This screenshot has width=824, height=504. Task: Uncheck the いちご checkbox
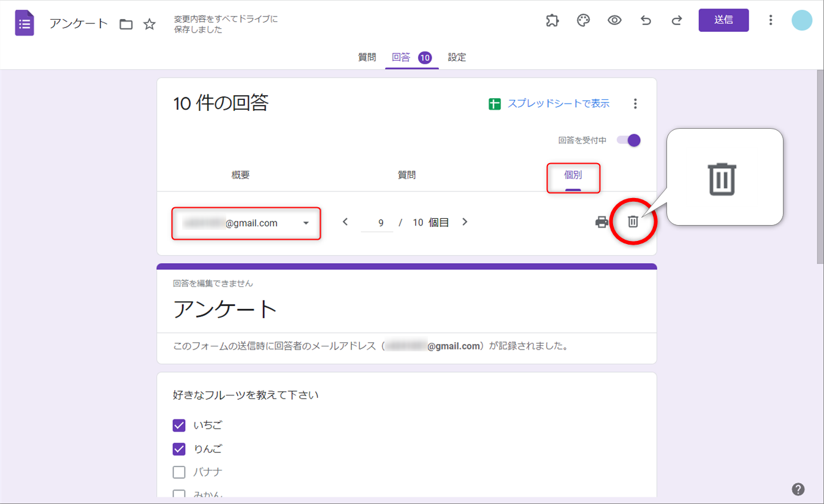tap(179, 425)
